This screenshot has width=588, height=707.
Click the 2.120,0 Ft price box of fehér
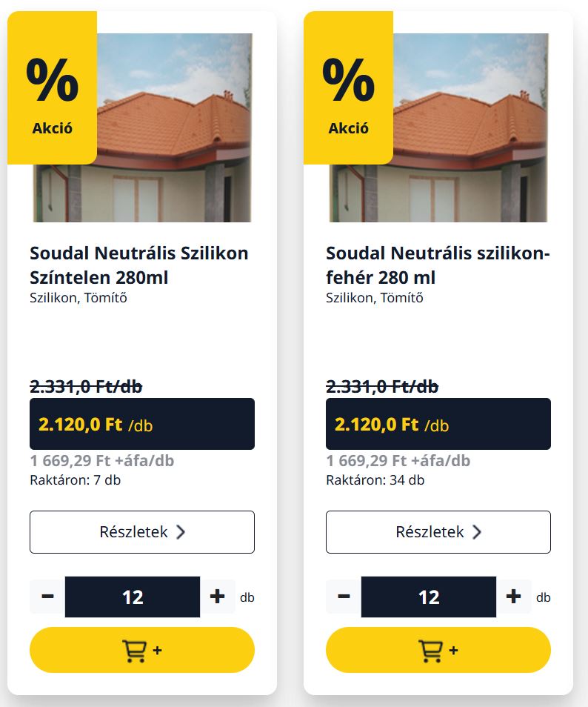click(438, 424)
